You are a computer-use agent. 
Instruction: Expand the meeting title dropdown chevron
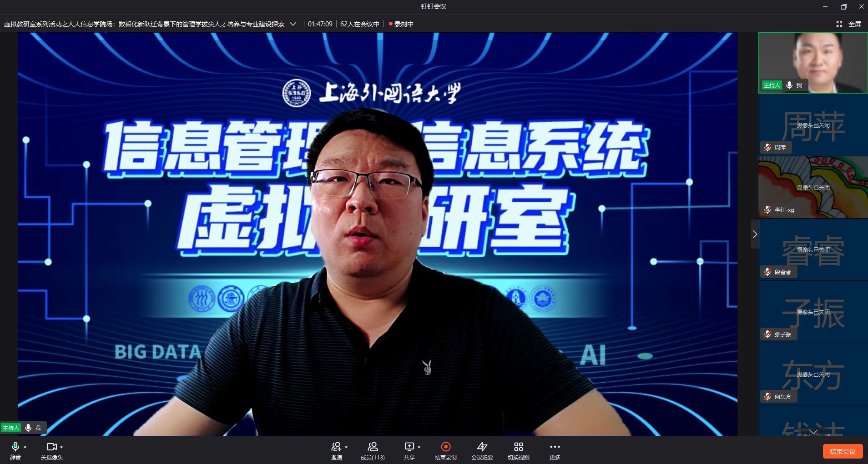click(293, 24)
